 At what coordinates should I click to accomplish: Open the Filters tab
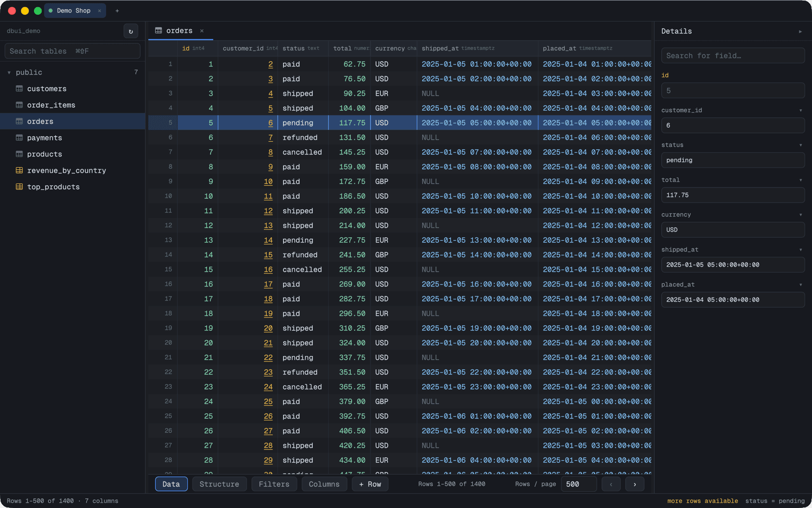pos(274,484)
